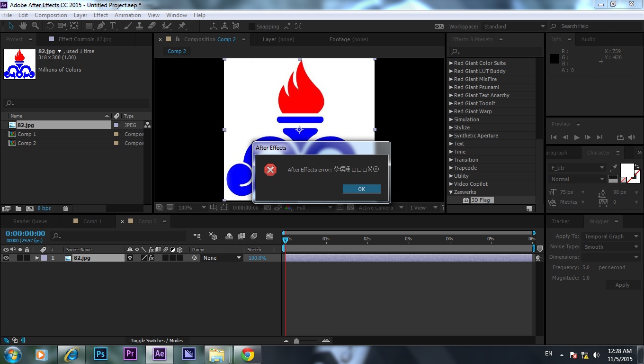The image size is (644, 364).
Task: Expand the Red Giant Color Suite category
Action: (x=451, y=63)
